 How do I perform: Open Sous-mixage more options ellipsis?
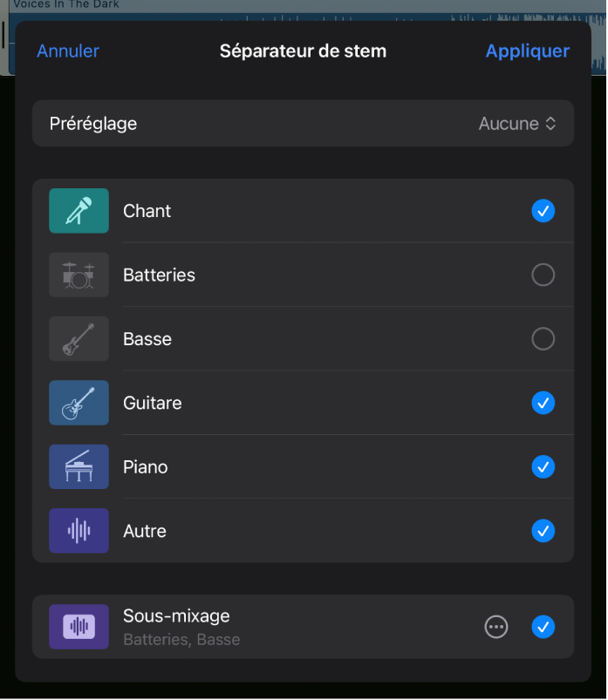point(496,627)
